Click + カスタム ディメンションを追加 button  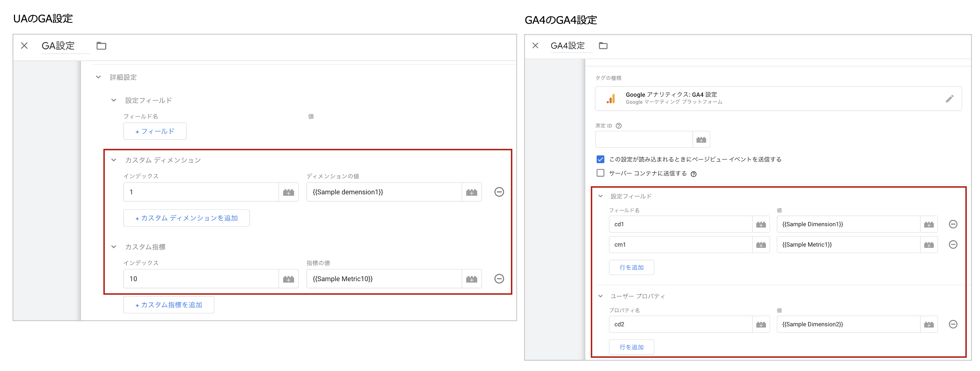[x=187, y=218]
